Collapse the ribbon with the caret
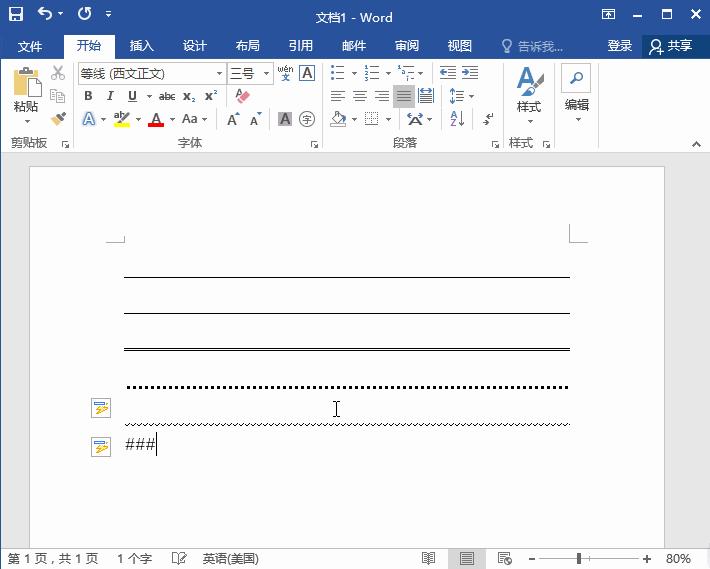The width and height of the screenshot is (710, 569). point(696,144)
